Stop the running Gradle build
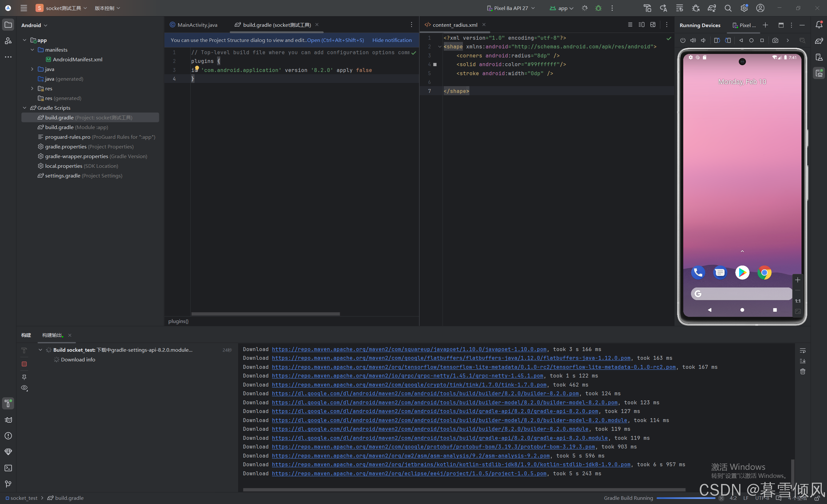Viewport: 827px width, 504px height. [x=24, y=364]
